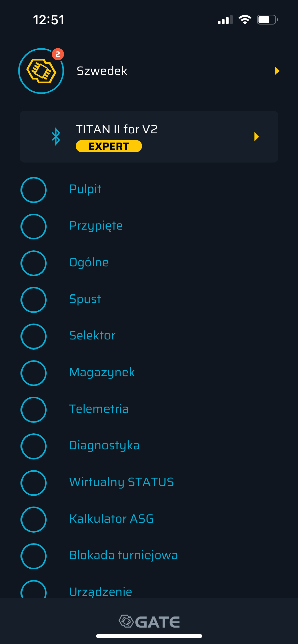
Task: Tap the Bluetooth icon beside TITAN II
Action: (56, 137)
